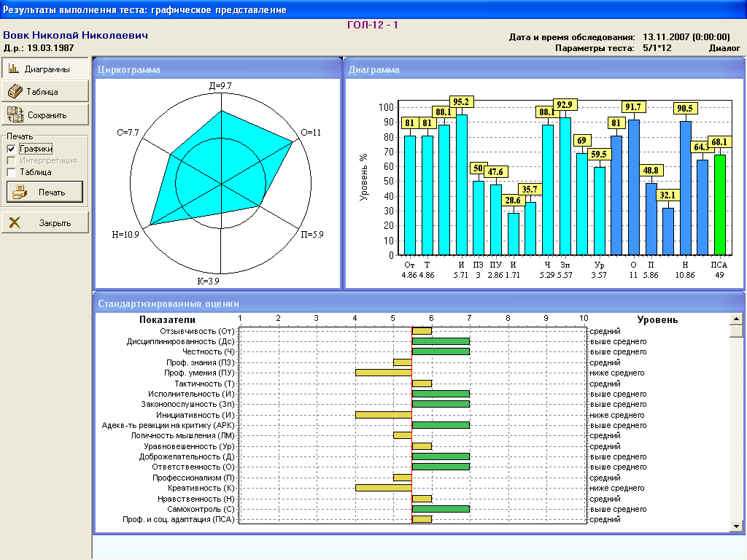Open the Диаграммы view
The width and height of the screenshot is (747, 560).
pyautogui.click(x=44, y=69)
